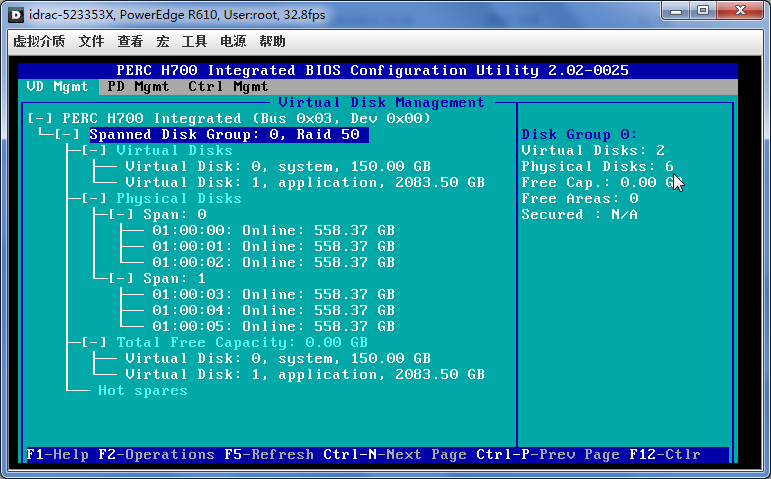The width and height of the screenshot is (771, 479).
Task: Click the F2-Operations hint in footer
Action: point(156,454)
